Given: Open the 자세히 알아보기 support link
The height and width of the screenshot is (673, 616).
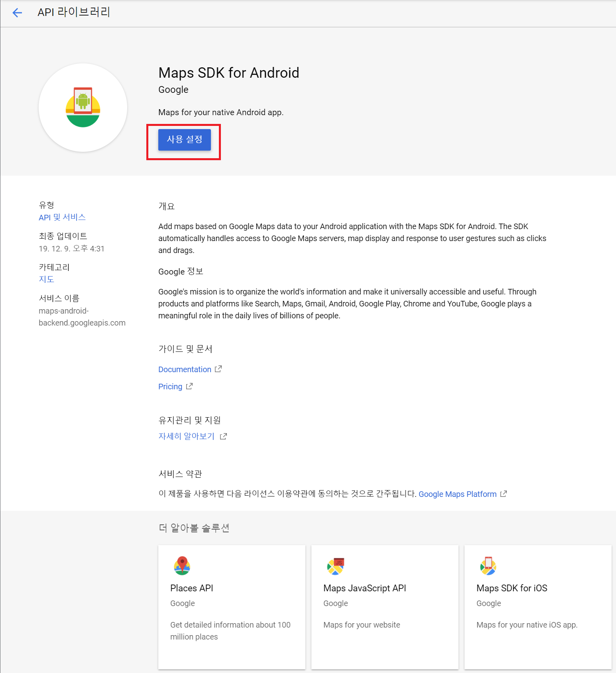Looking at the screenshot, I should pyautogui.click(x=186, y=436).
